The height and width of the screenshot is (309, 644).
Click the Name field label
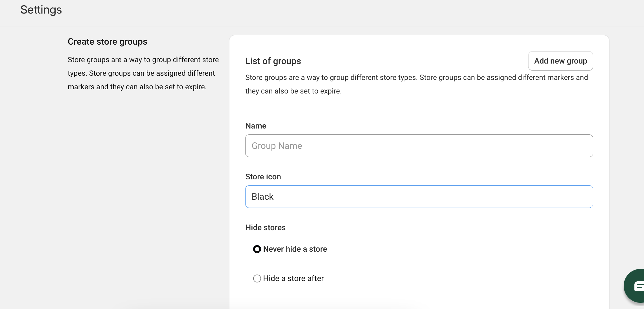tap(256, 126)
